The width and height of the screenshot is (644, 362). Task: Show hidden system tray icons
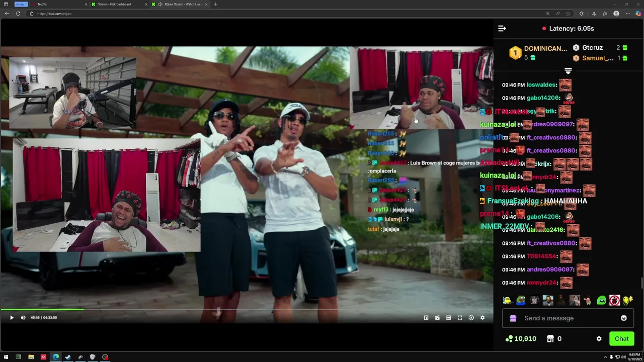point(605,357)
